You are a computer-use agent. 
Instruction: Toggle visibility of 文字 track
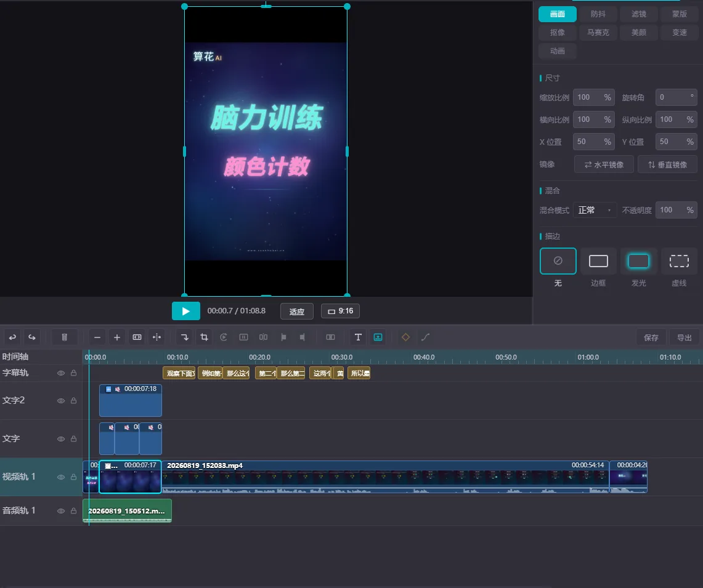61,439
